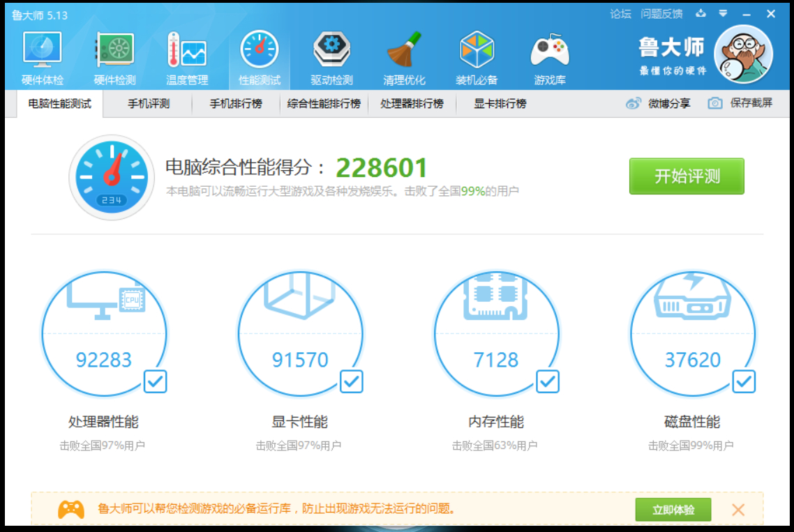Open 装机必备 essential software icon
The width and height of the screenshot is (794, 532).
click(x=477, y=58)
